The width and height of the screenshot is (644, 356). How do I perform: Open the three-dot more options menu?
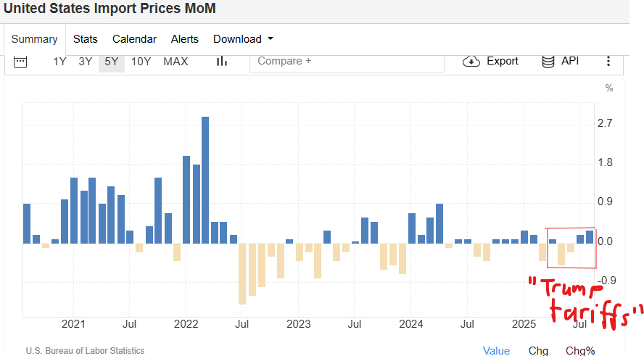pos(608,62)
